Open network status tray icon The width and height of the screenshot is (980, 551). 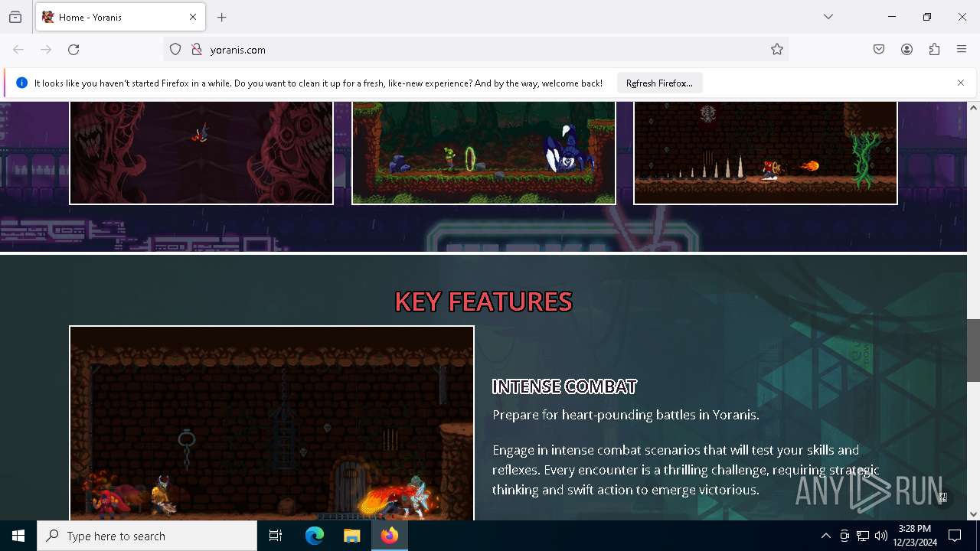pos(863,536)
